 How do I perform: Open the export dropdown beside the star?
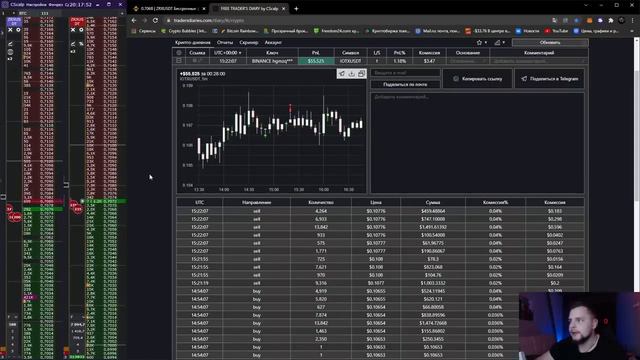pos(500,42)
